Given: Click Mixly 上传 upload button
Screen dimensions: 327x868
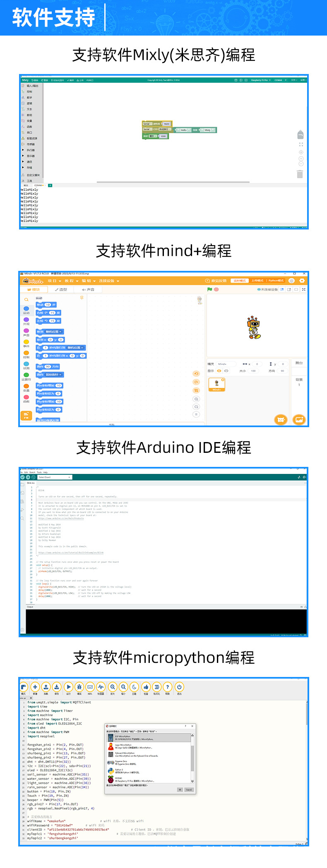Looking at the screenshot, I should tap(80, 80).
